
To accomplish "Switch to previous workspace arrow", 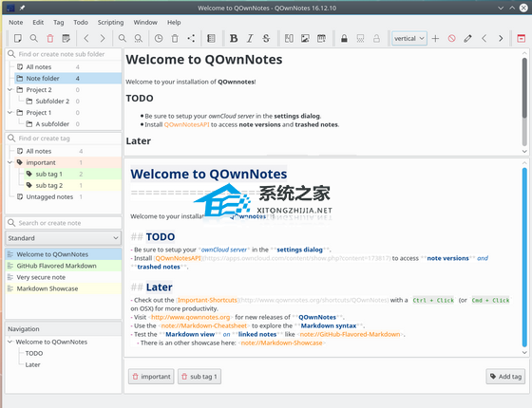I will (484, 38).
